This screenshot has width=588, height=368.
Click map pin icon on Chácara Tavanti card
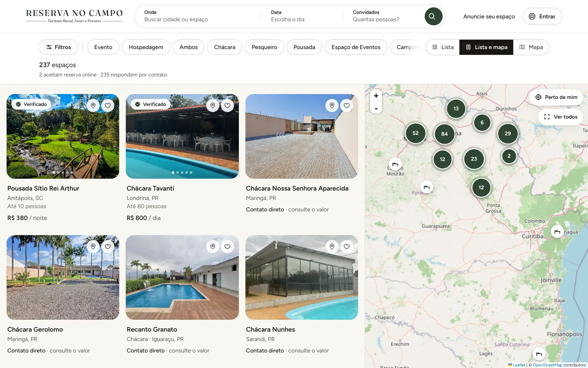tap(213, 105)
